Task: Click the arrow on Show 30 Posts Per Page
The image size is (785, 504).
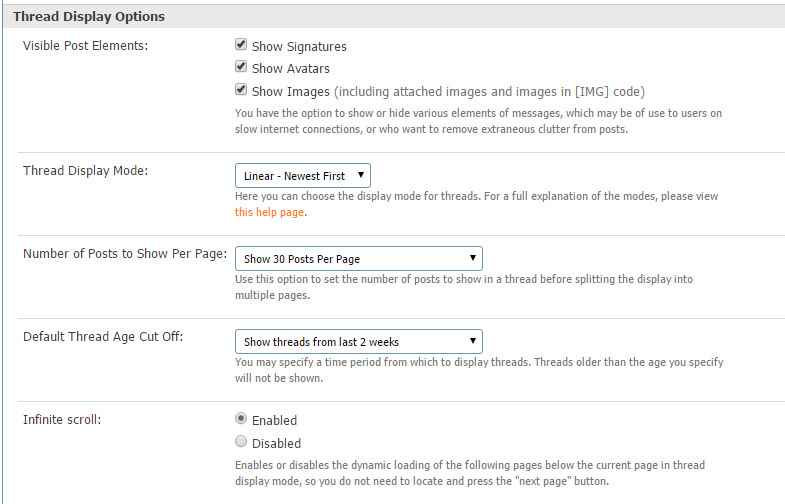Action: pos(473,258)
